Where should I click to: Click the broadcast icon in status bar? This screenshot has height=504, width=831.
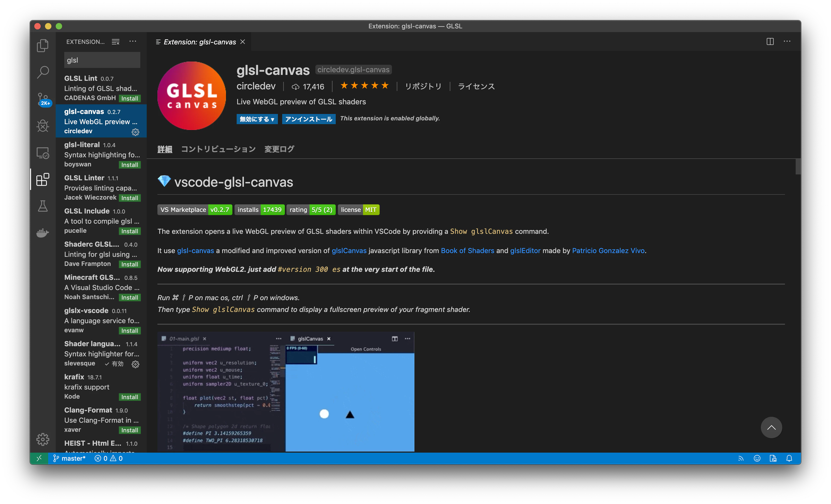[x=741, y=458]
